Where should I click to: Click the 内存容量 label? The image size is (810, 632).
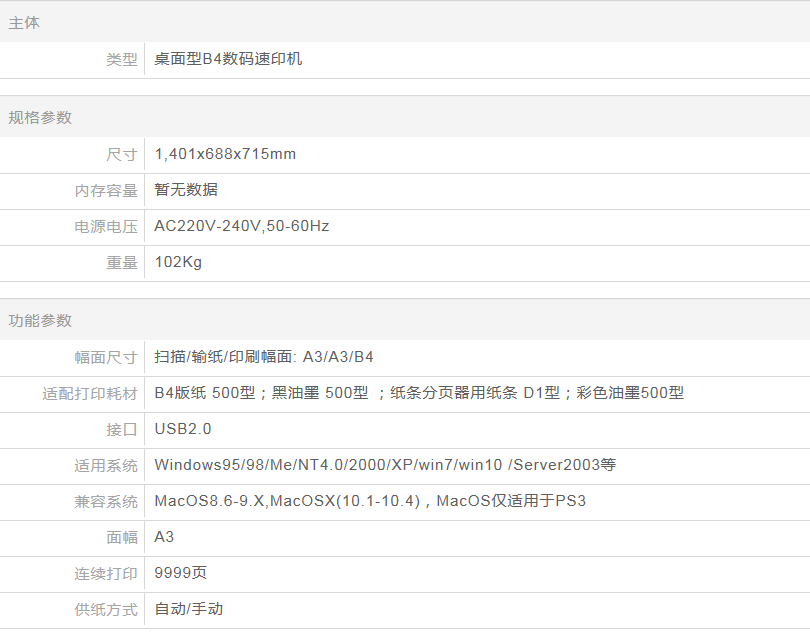106,190
